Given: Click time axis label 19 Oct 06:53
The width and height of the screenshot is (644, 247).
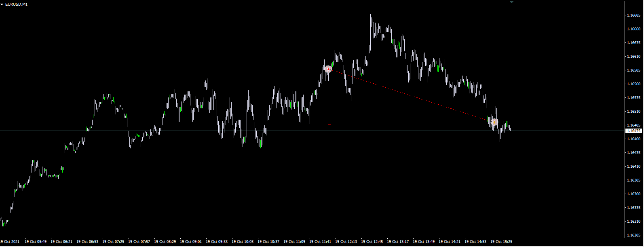Looking at the screenshot, I should [x=87, y=242].
